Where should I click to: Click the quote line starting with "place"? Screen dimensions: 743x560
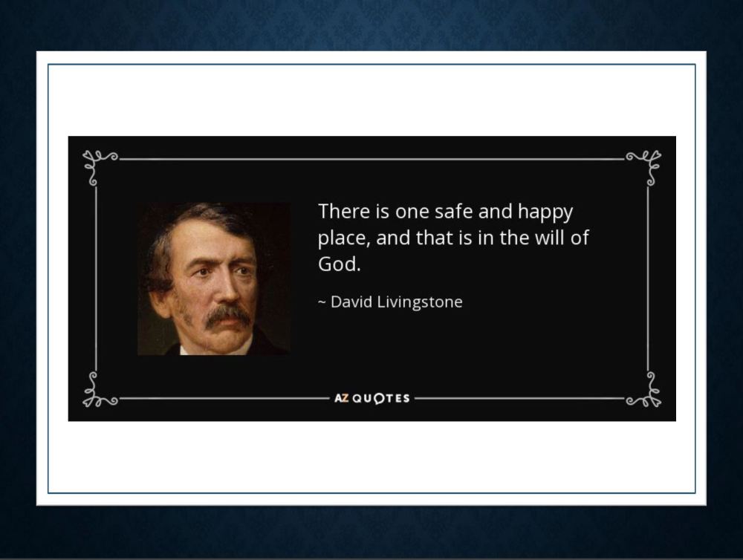[x=453, y=238]
